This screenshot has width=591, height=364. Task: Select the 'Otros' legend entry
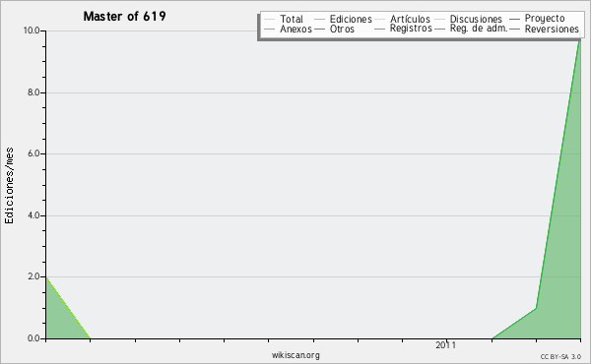(x=342, y=29)
